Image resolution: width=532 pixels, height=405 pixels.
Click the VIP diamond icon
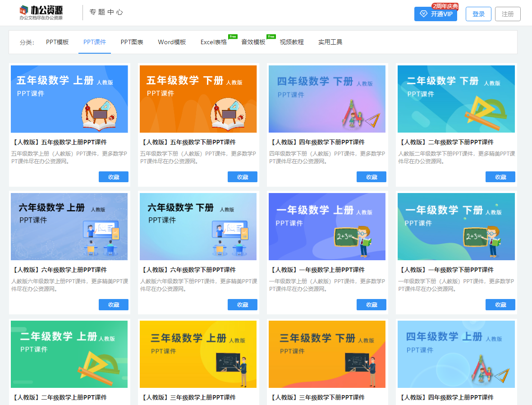pos(423,14)
